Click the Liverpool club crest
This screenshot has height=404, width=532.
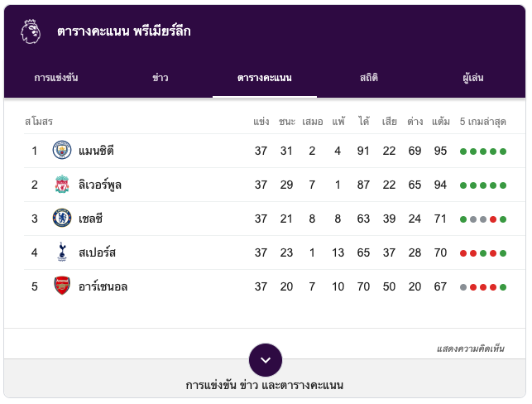click(62, 184)
